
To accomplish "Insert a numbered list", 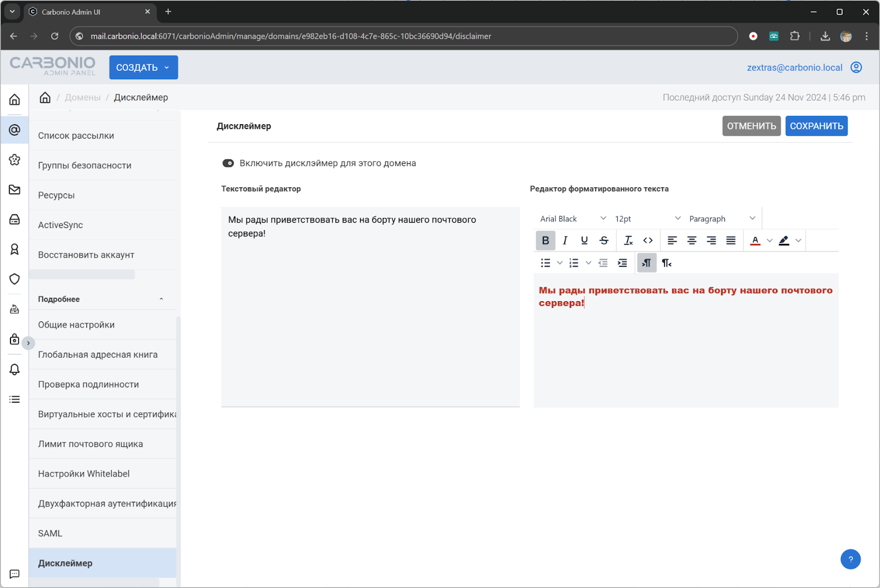I will click(574, 263).
